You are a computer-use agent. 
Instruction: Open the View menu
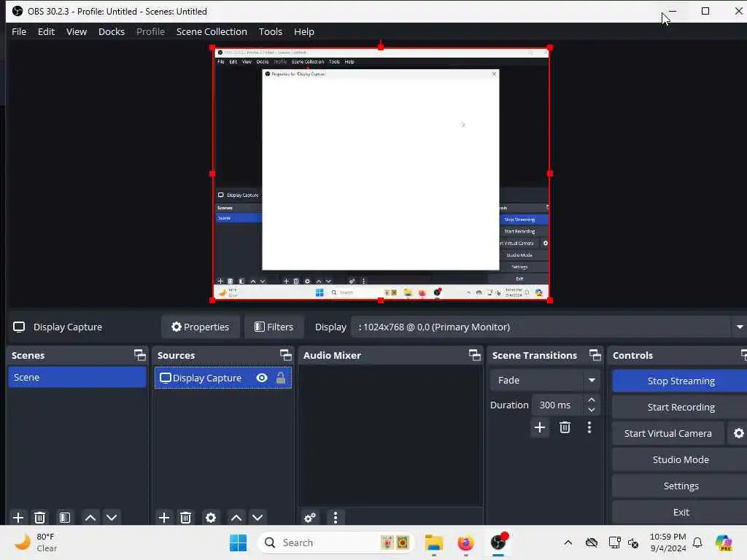click(76, 32)
